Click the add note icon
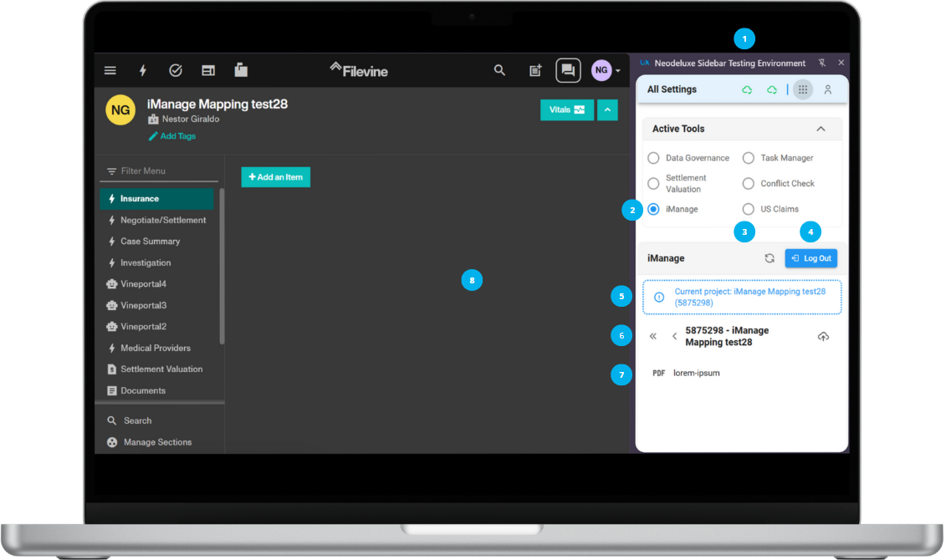Viewport: 946px width, 560px height. [535, 70]
